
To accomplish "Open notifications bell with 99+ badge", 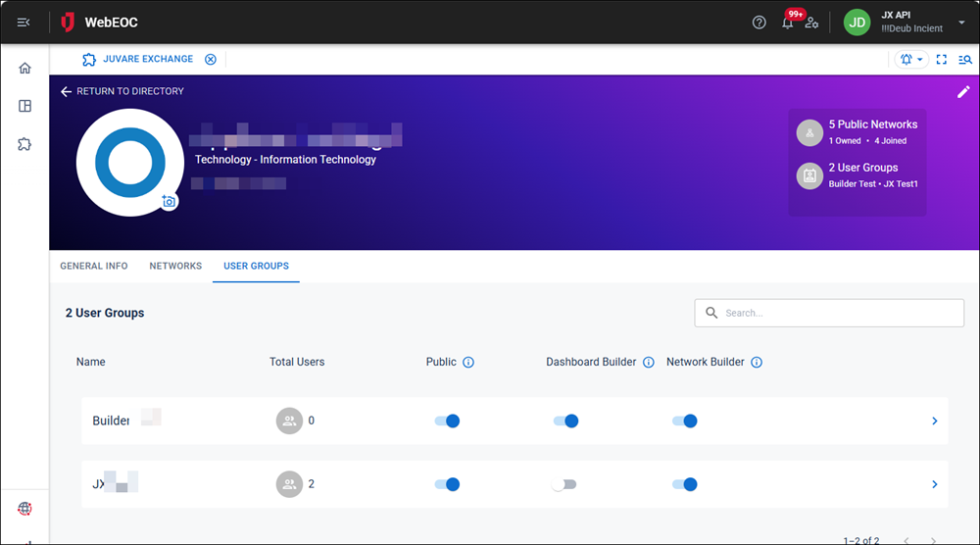I will click(x=789, y=21).
